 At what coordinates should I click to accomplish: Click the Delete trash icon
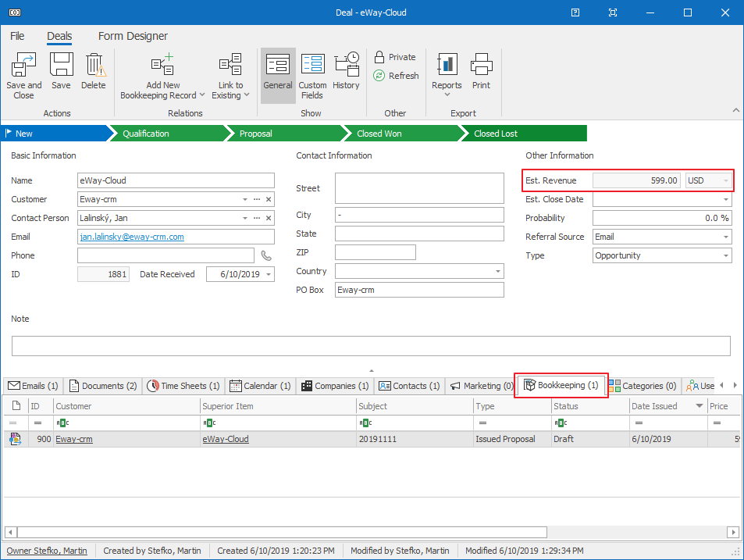(x=94, y=65)
